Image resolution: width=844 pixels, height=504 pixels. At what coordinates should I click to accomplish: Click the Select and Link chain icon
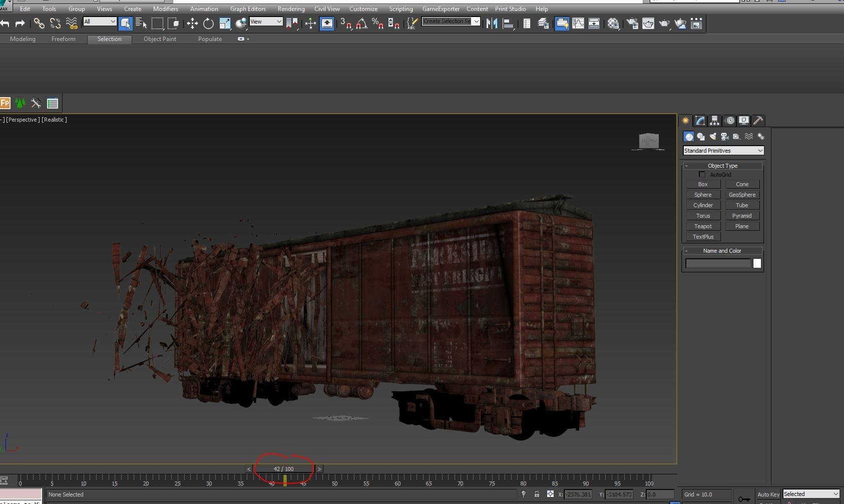pyautogui.click(x=39, y=24)
